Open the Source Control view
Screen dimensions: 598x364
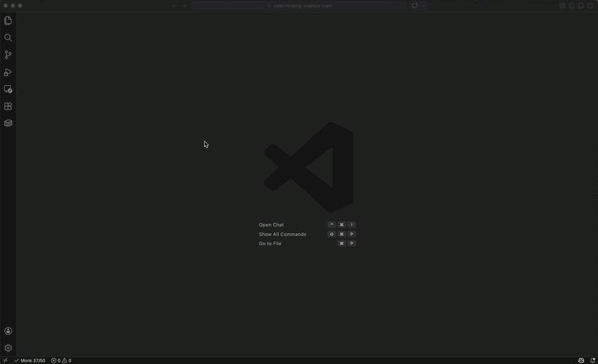point(8,55)
